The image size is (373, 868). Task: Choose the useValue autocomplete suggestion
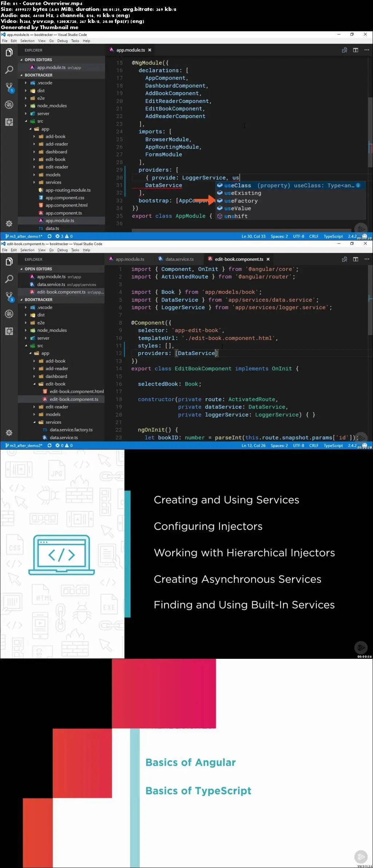coord(291,208)
